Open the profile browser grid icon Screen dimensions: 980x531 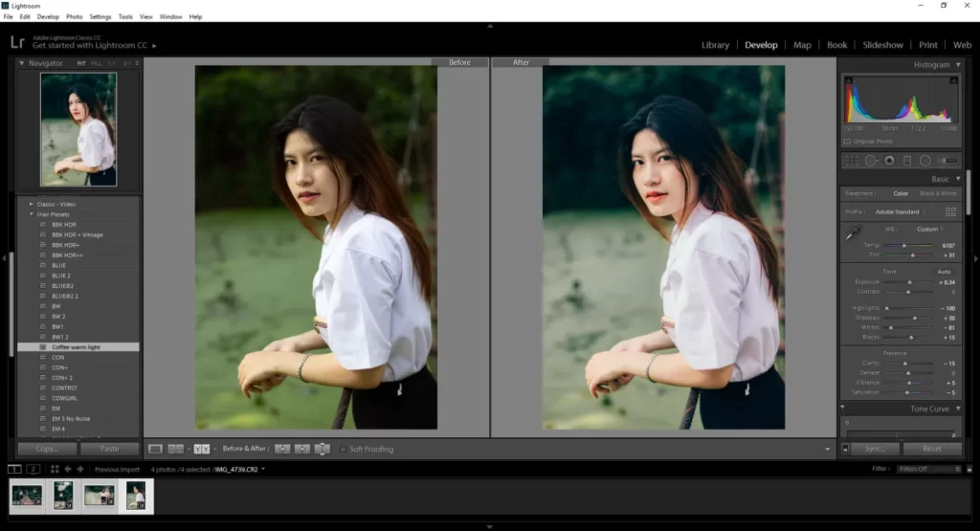[950, 211]
